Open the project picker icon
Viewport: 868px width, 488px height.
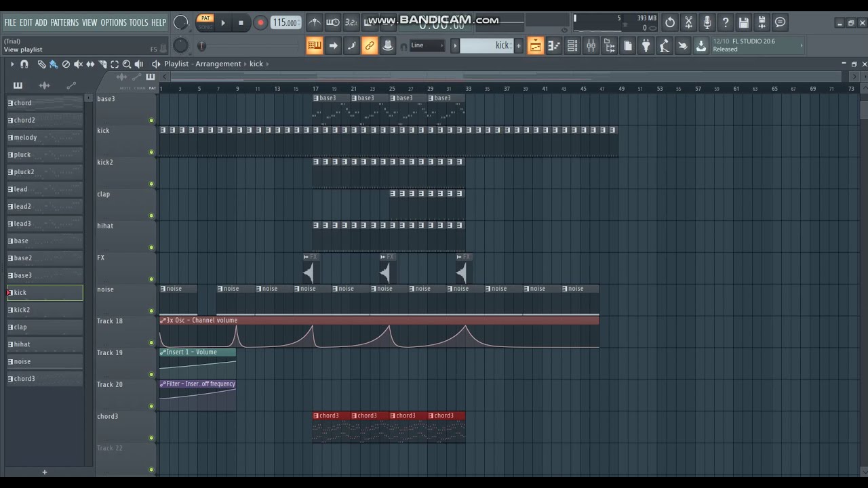click(x=627, y=45)
